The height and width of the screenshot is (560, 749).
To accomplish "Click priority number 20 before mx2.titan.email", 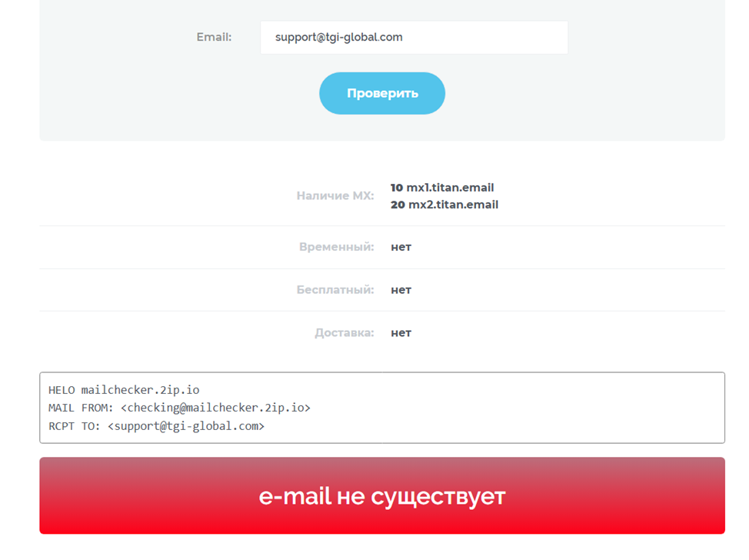I will 398,205.
